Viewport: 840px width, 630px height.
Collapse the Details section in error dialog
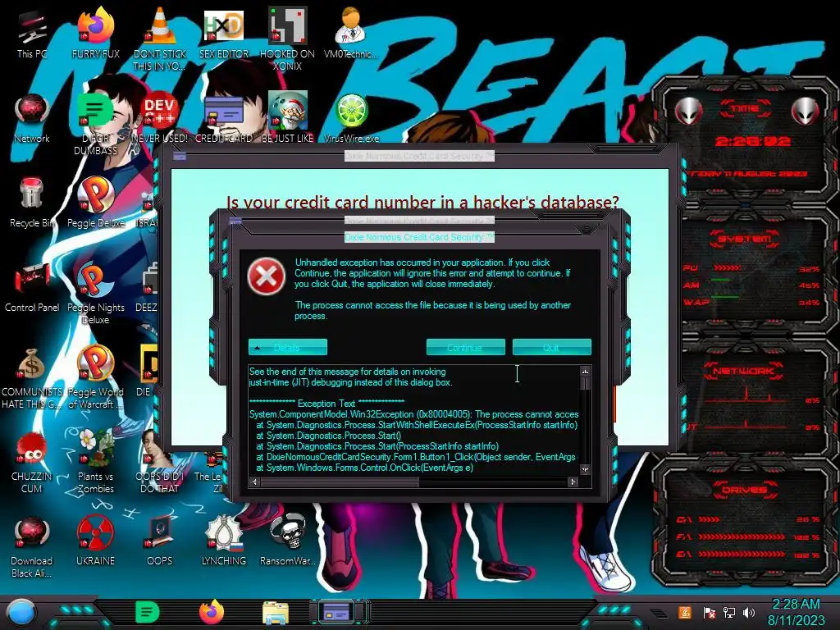click(288, 347)
